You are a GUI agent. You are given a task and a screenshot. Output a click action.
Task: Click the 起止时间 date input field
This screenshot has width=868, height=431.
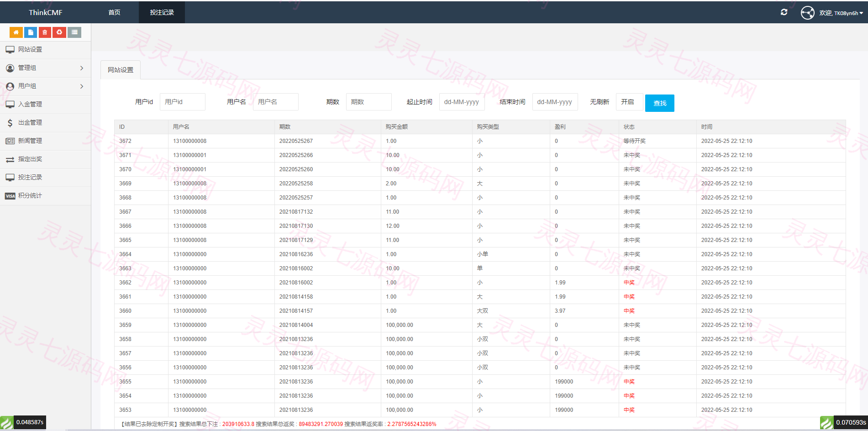(x=462, y=102)
